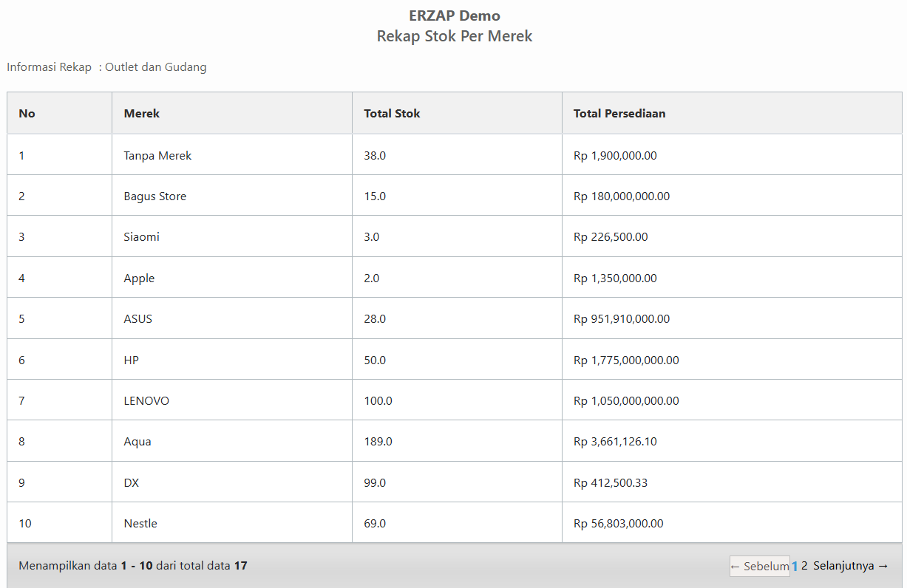The image size is (907, 588).
Task: Click the Aqua stock value 189.0
Action: pyautogui.click(x=378, y=442)
